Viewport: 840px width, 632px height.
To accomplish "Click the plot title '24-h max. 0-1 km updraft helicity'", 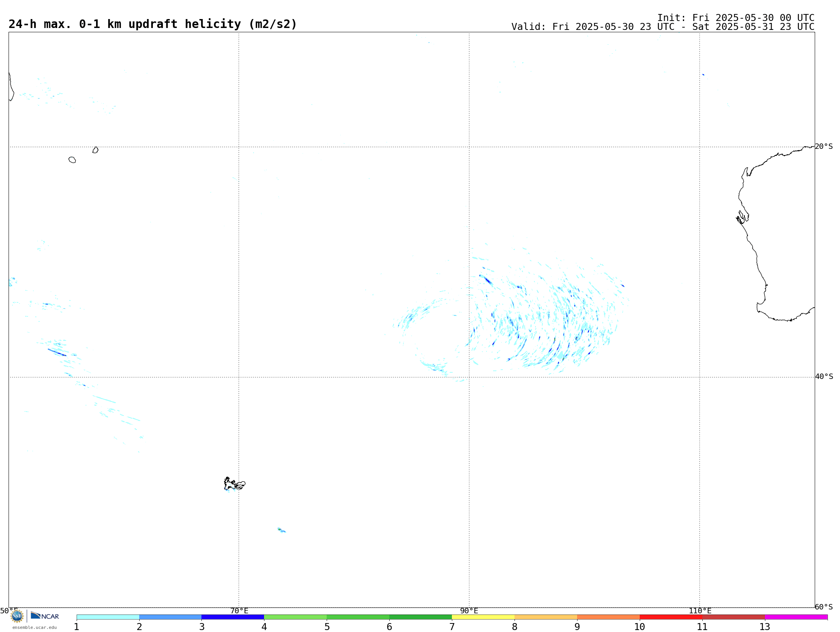I will [x=152, y=24].
